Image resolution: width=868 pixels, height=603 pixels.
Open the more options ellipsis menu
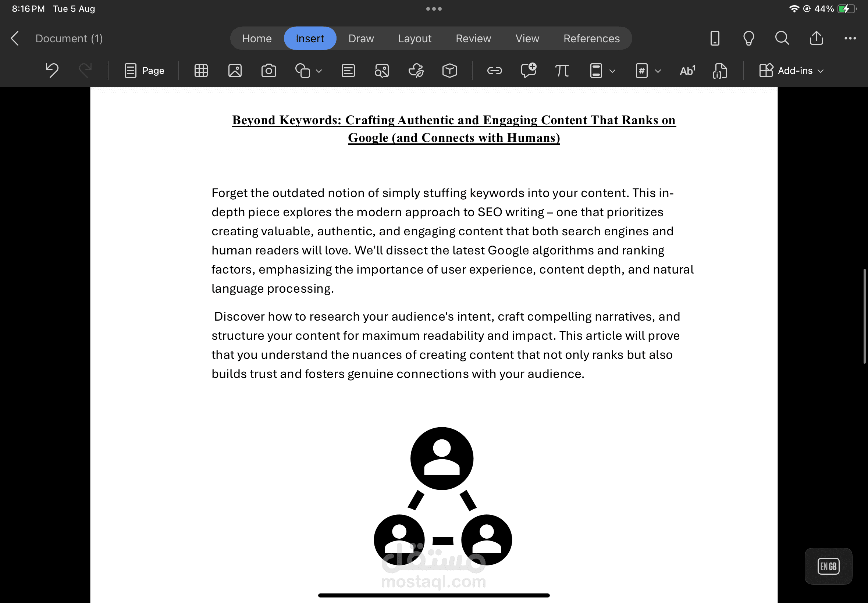point(850,38)
